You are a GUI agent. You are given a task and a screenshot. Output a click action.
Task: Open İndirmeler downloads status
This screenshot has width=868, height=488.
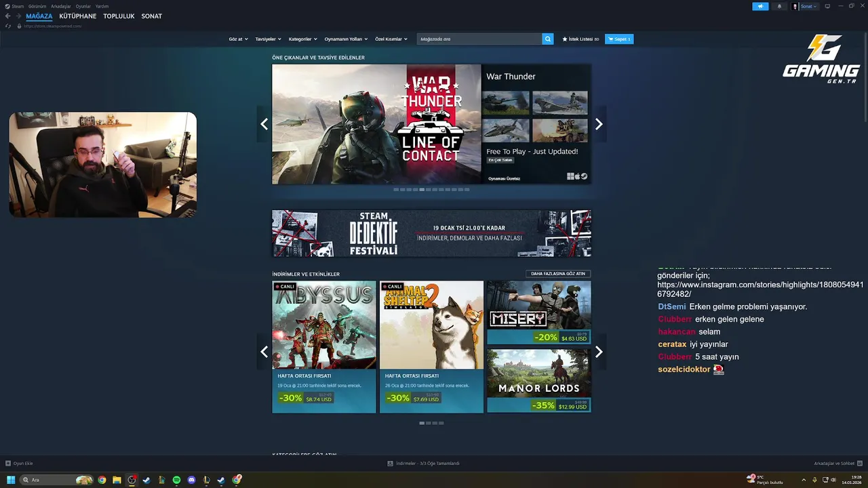[x=424, y=464]
